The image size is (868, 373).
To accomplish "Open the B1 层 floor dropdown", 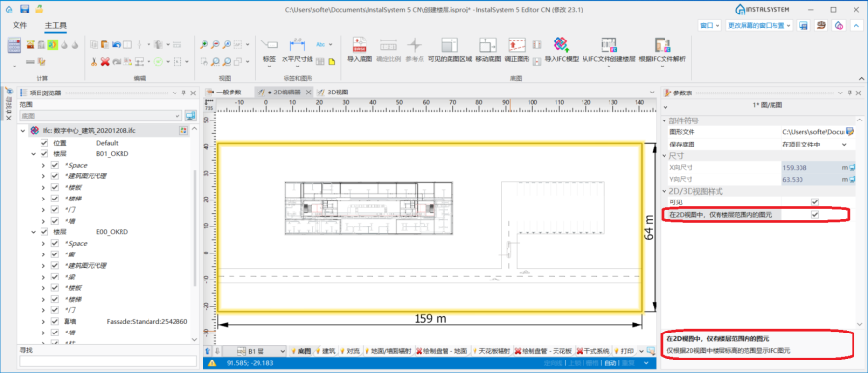I will point(261,351).
